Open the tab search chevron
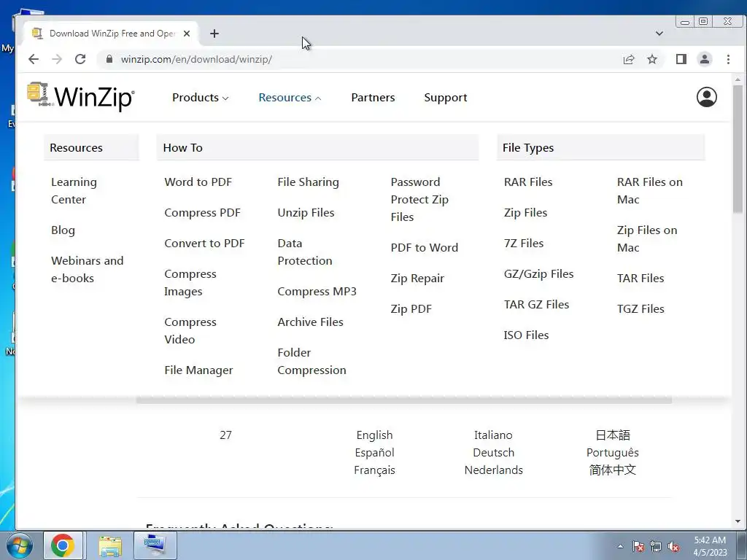 pos(659,34)
